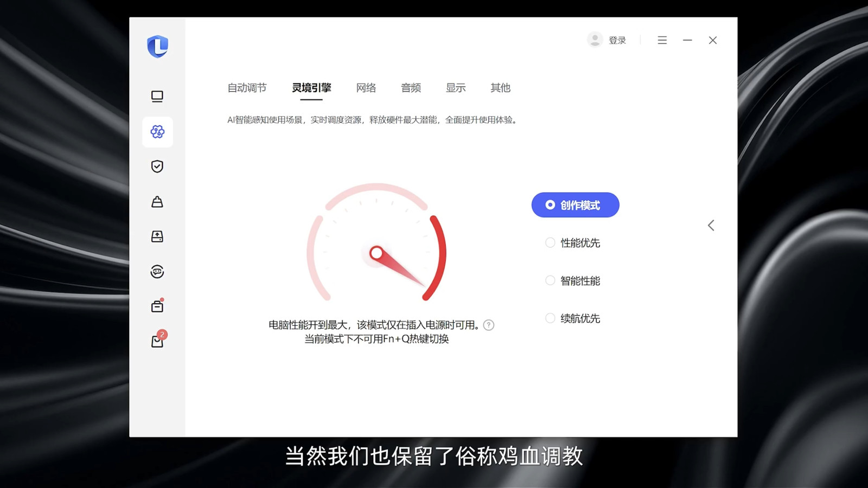Open the computer overview sidebar icon
The image size is (868, 488).
[157, 97]
